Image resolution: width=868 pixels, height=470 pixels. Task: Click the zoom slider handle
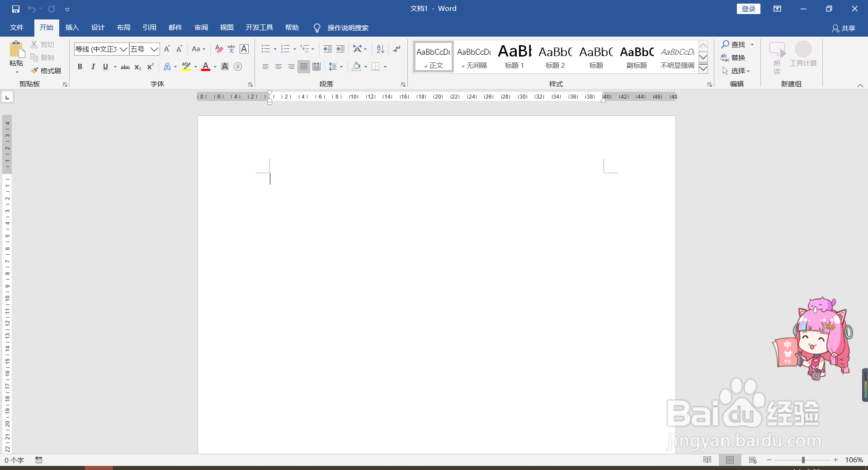803,460
